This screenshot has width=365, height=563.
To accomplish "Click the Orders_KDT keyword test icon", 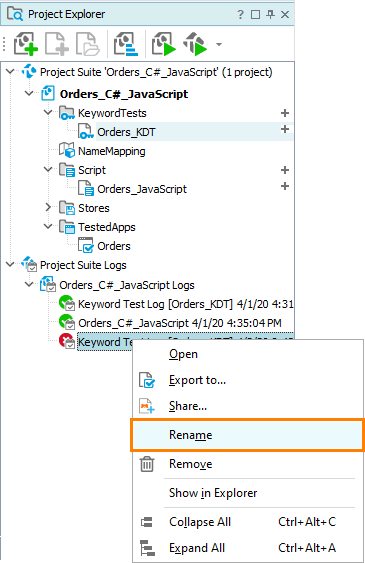I will pos(86,131).
